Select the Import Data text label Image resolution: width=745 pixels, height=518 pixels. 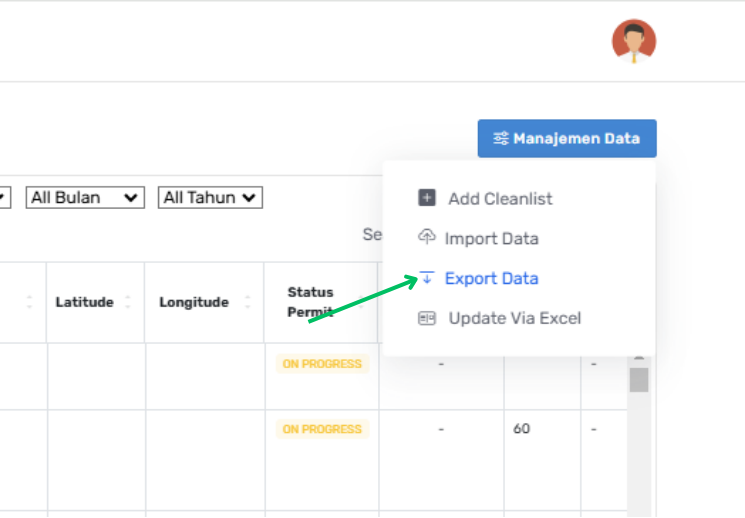click(x=491, y=238)
